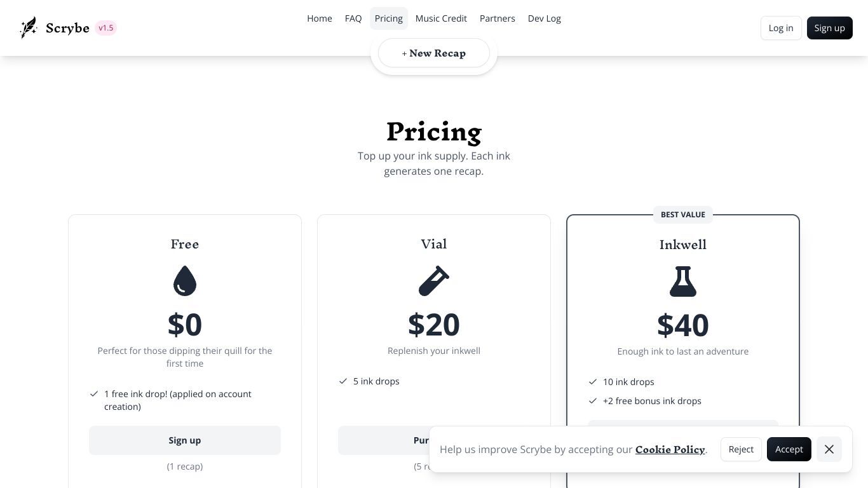The image size is (868, 488).
Task: Click the test tube Vial icon
Action: 434,281
